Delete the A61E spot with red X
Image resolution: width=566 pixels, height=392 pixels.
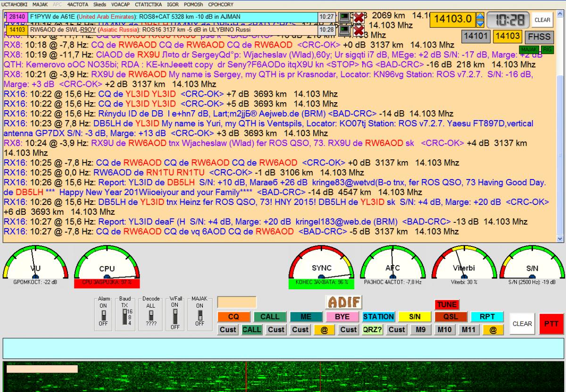pos(359,17)
